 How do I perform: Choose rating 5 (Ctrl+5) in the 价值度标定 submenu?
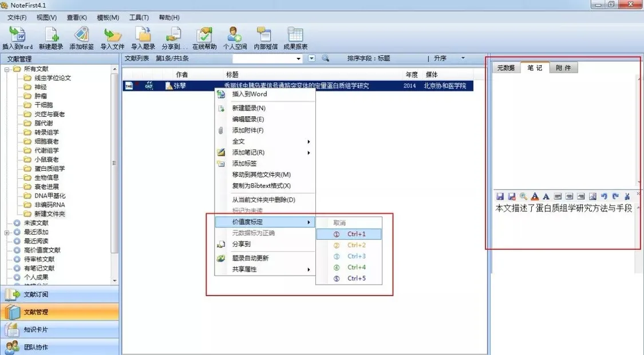[x=349, y=278]
